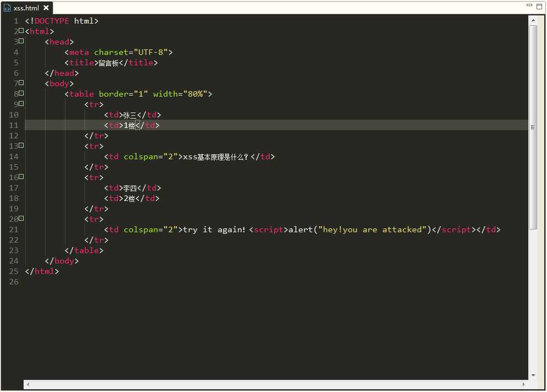547x392 pixels.
Task: Click the closing html tag on line 25
Action: [x=42, y=271]
